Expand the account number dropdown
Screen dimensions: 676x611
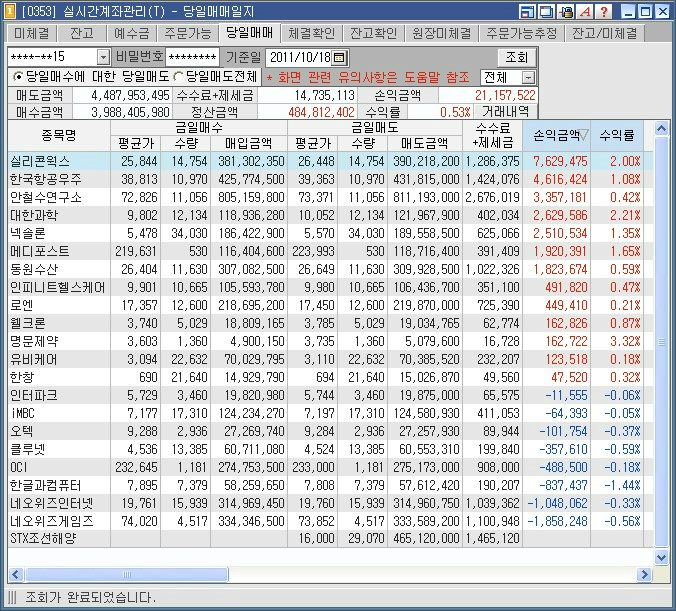coord(104,57)
